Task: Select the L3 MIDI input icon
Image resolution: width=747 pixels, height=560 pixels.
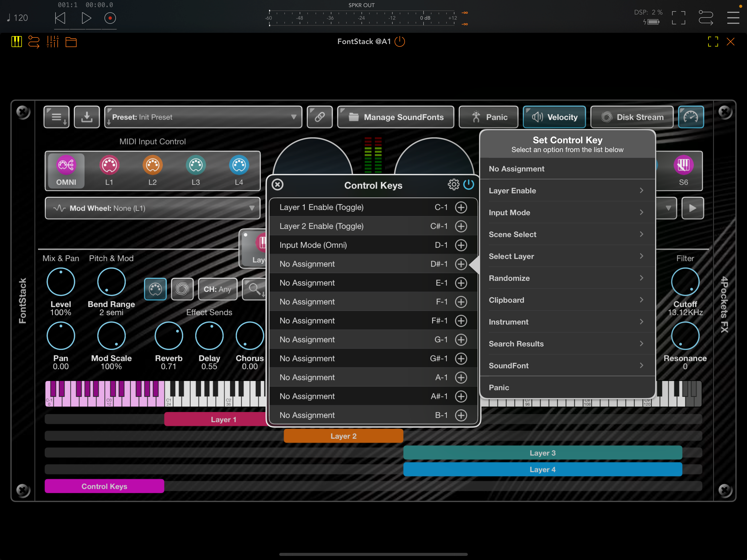Action: click(x=196, y=165)
